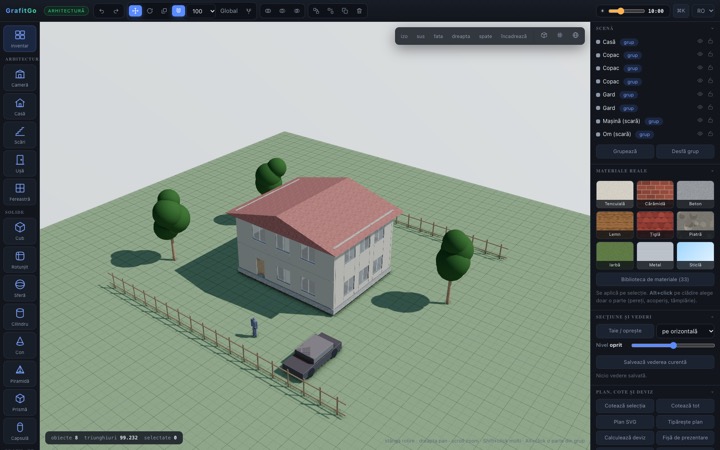The width and height of the screenshot is (720, 450).
Task: Open the Inventar panel
Action: click(x=20, y=39)
